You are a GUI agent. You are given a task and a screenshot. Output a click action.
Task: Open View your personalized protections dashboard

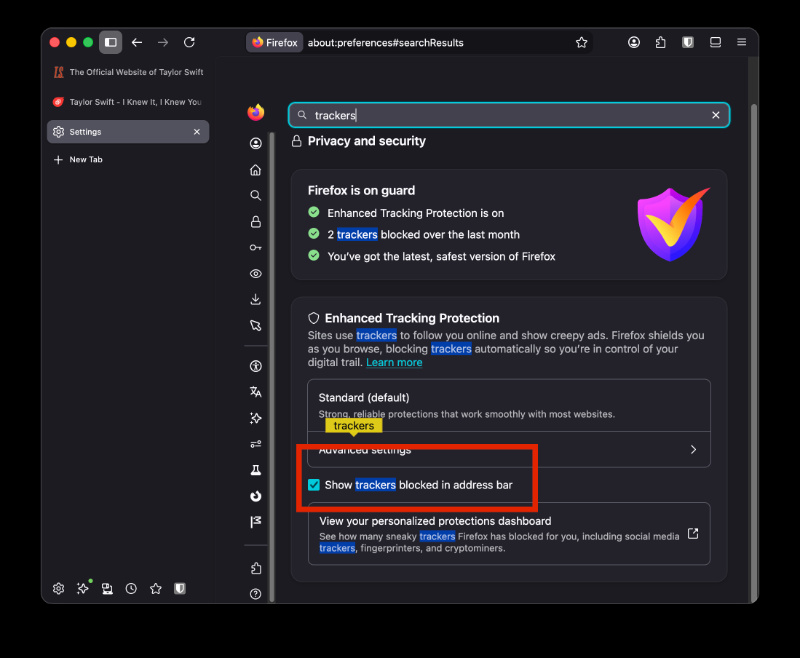[x=509, y=534]
